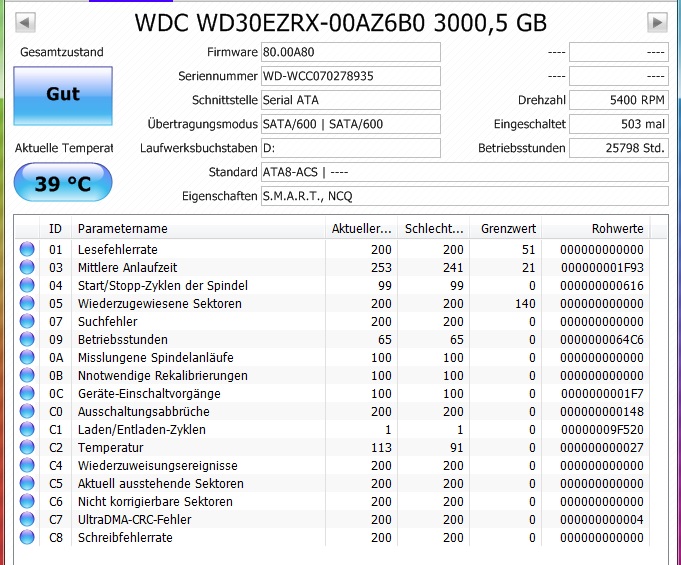Click raw value 00000009F520
The image size is (681, 565).
point(602,430)
